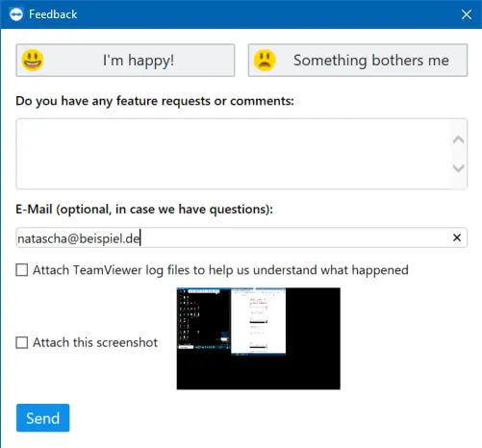Tick the "Attach this screenshot" checkbox

click(x=22, y=342)
